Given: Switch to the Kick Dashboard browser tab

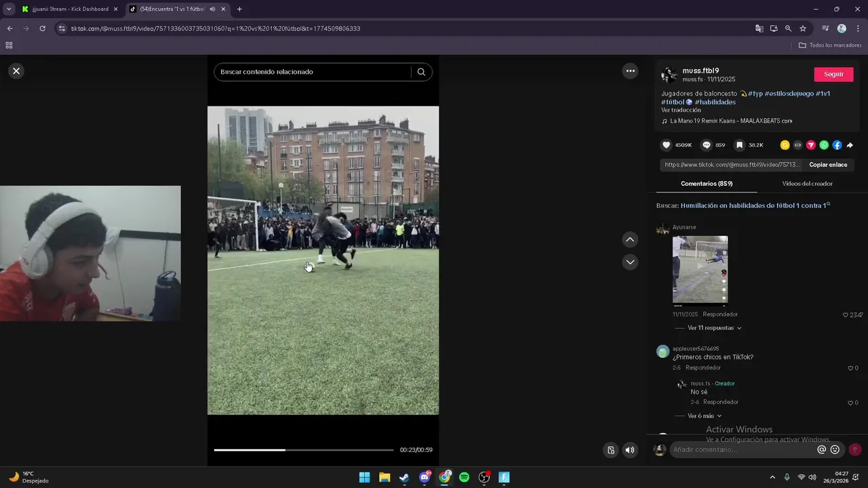Looking at the screenshot, I should pyautogui.click(x=69, y=9).
